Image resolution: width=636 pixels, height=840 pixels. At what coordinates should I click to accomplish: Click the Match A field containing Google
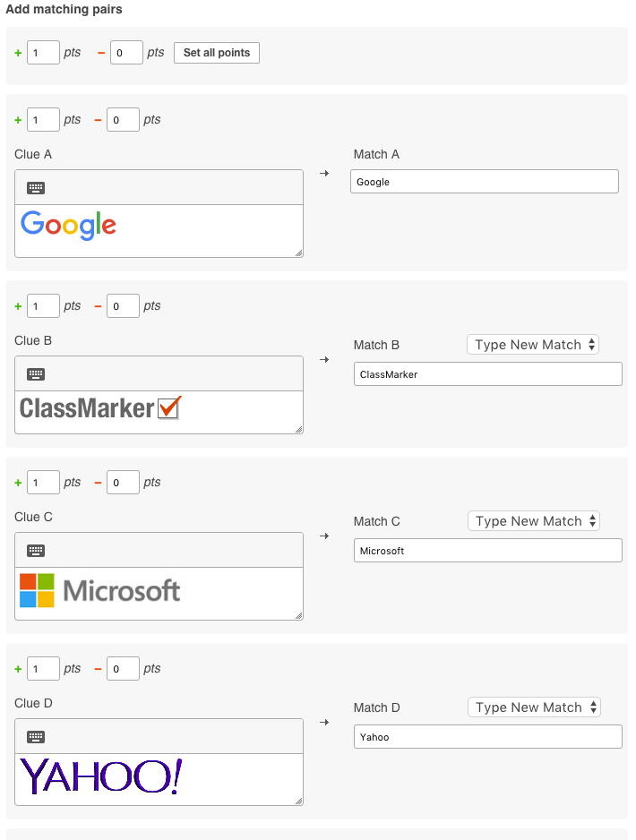tap(484, 182)
